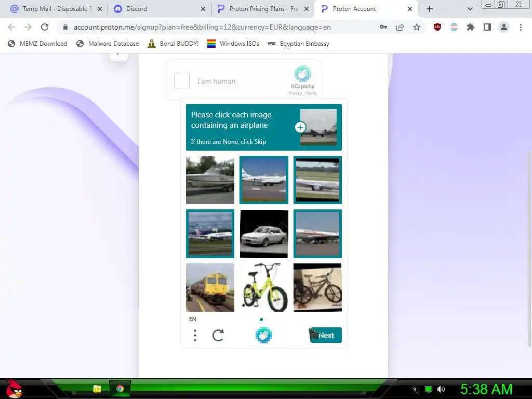The height and width of the screenshot is (399, 532).
Task: Click the Chrome taskbar icon
Action: click(120, 389)
